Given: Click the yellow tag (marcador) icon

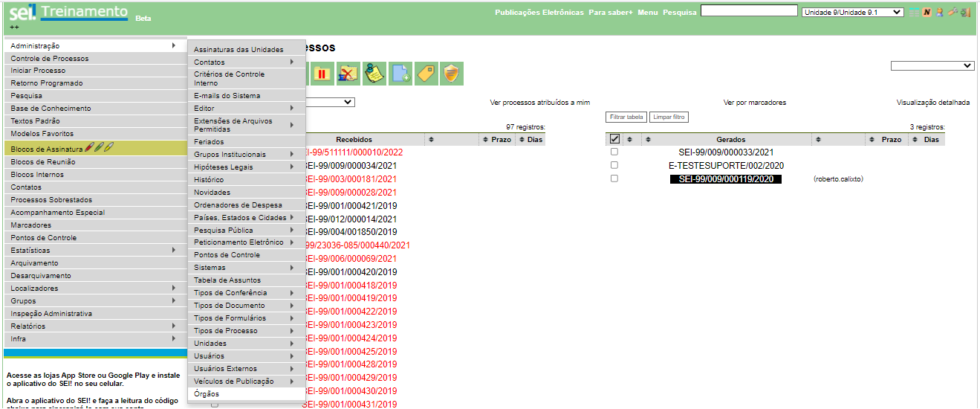Looking at the screenshot, I should (x=426, y=74).
